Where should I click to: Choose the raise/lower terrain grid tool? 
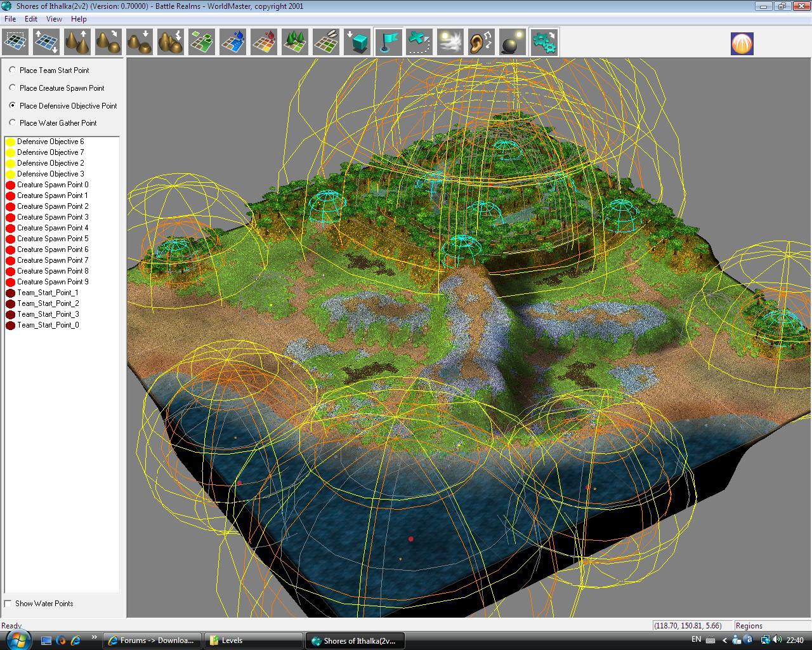(x=47, y=43)
